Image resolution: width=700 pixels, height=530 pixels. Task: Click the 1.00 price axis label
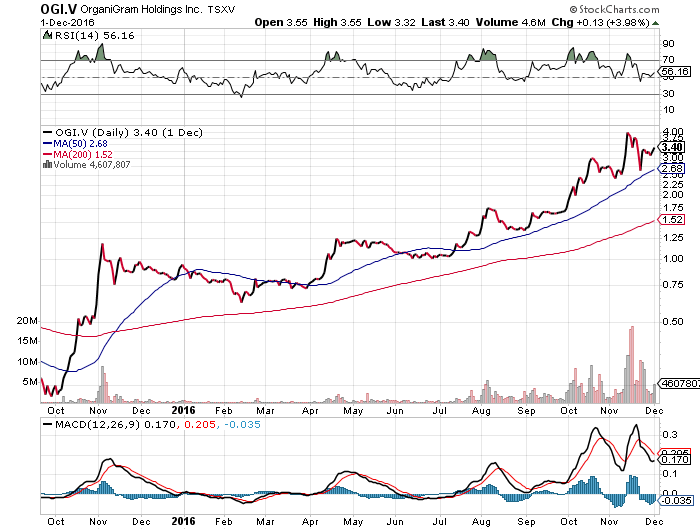tap(673, 259)
